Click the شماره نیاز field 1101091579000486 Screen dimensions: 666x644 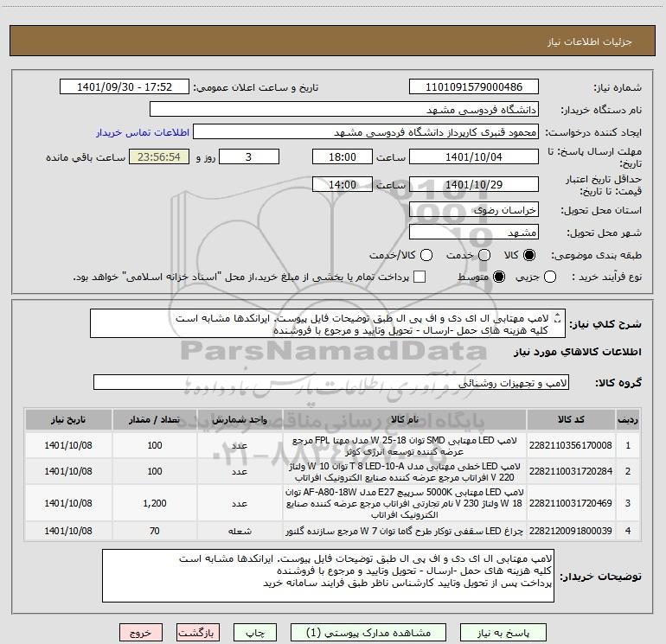(x=474, y=87)
